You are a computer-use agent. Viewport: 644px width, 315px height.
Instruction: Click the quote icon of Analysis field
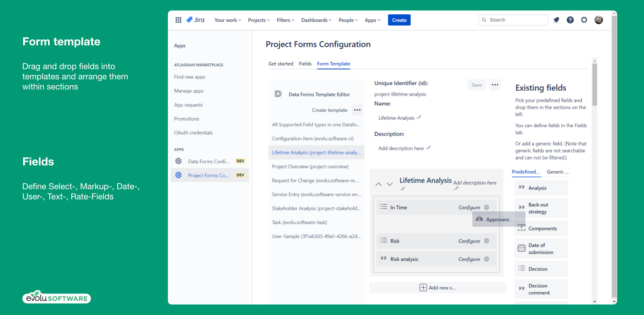521,187
